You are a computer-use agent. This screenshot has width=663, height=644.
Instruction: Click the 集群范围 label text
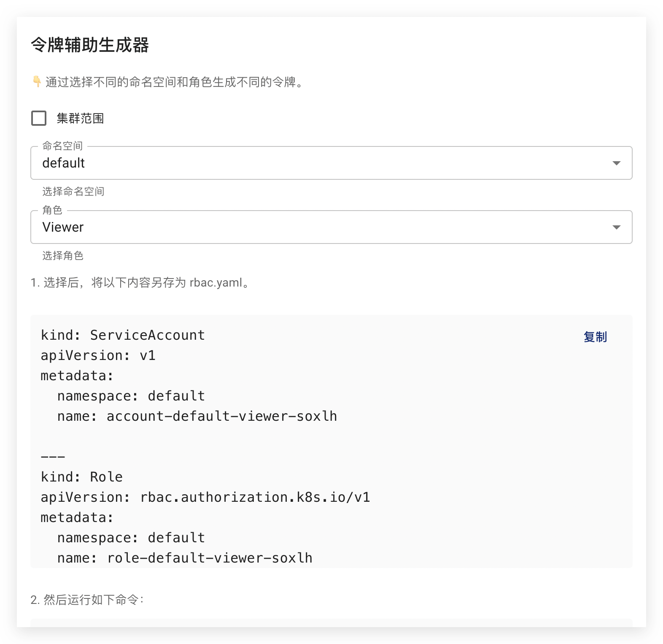point(80,119)
